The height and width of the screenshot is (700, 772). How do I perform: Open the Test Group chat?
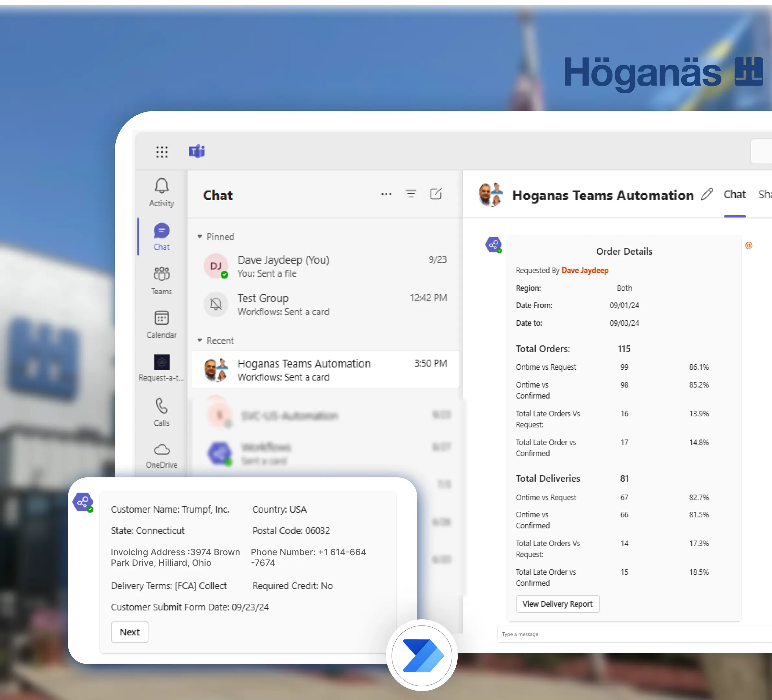(x=325, y=304)
